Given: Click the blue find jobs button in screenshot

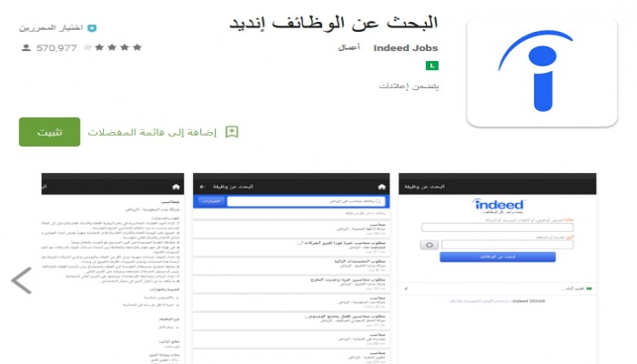Looking at the screenshot, I should pyautogui.click(x=498, y=257).
